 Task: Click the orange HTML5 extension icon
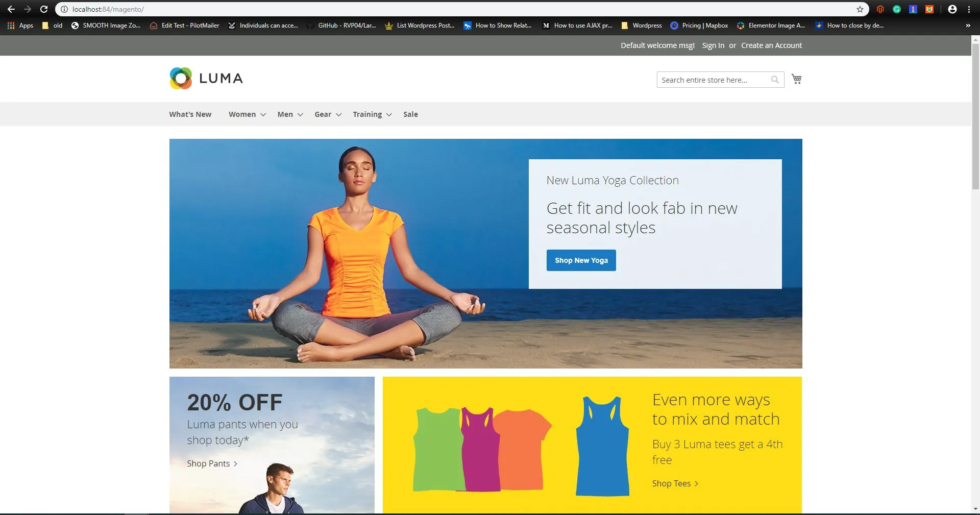pos(929,9)
